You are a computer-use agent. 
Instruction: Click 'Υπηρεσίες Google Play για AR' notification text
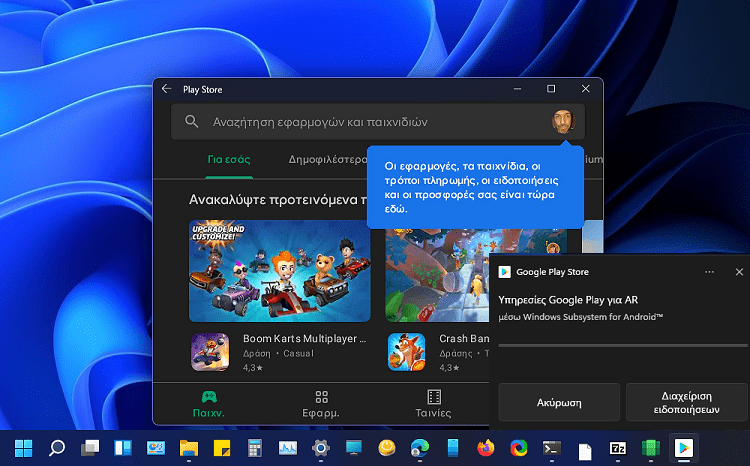(x=568, y=300)
